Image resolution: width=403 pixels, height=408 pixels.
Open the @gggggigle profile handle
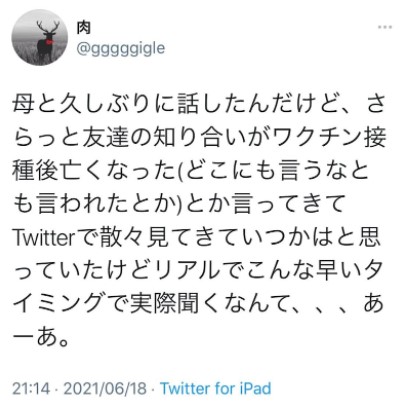(121, 49)
